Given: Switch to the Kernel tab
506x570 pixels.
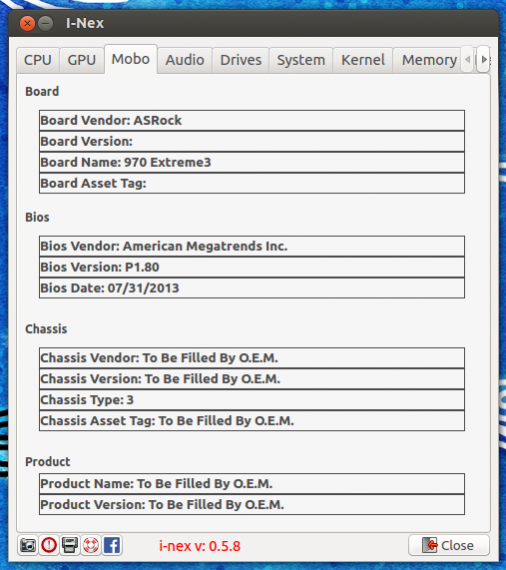Looking at the screenshot, I should click(363, 60).
